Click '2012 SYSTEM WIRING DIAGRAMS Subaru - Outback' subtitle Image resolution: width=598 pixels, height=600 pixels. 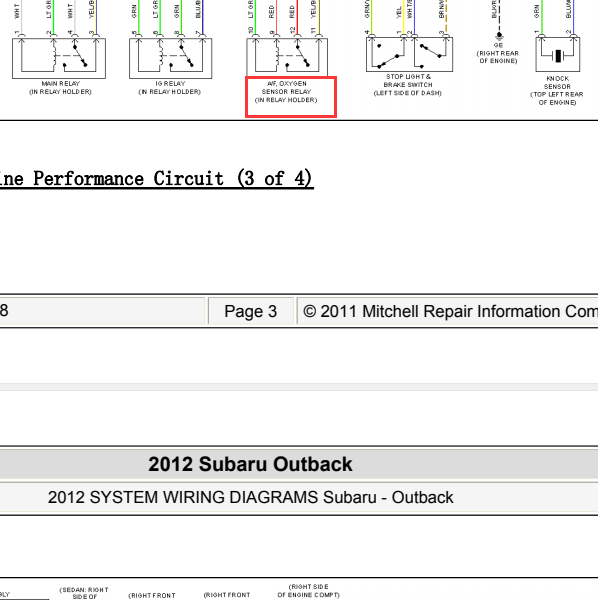click(251, 497)
